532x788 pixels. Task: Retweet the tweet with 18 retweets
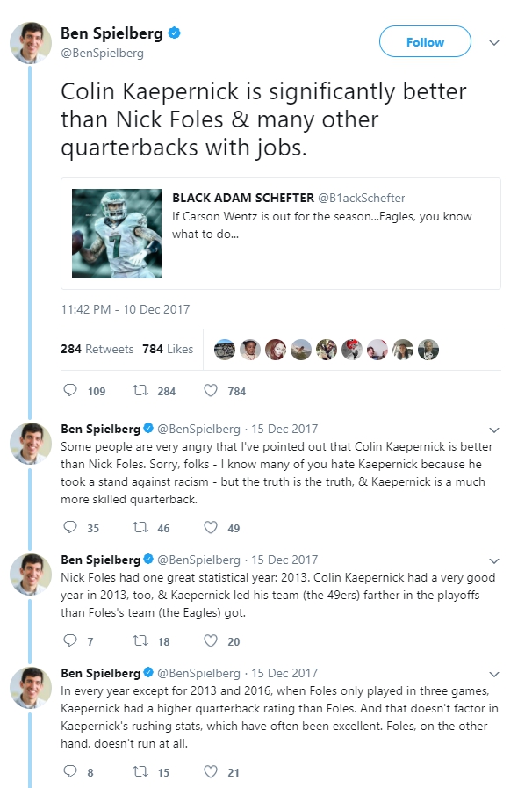140,640
